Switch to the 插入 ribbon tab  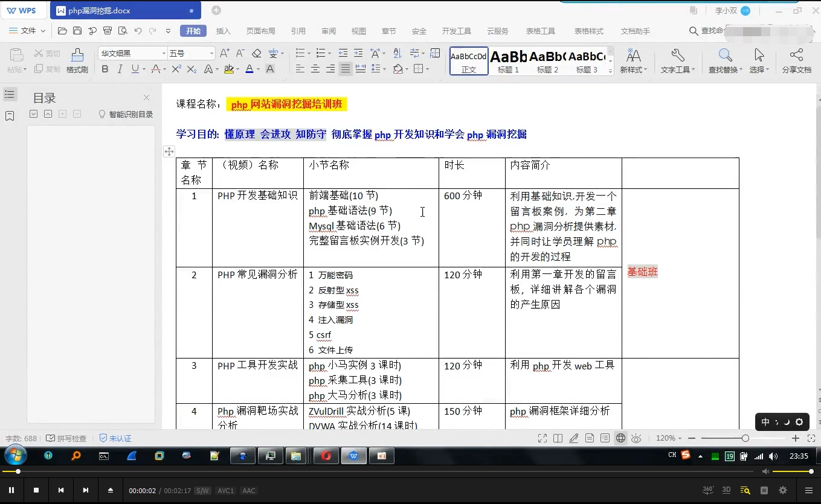[223, 31]
